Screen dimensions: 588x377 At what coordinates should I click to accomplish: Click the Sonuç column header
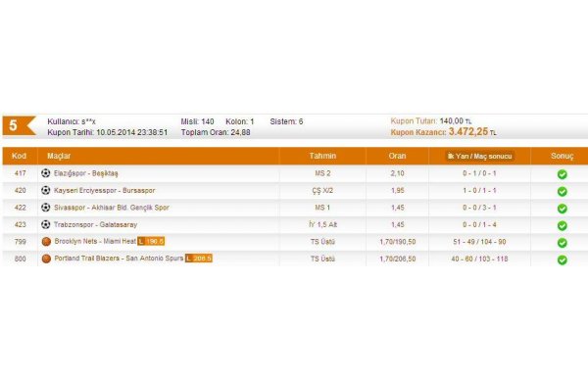pyautogui.click(x=563, y=156)
